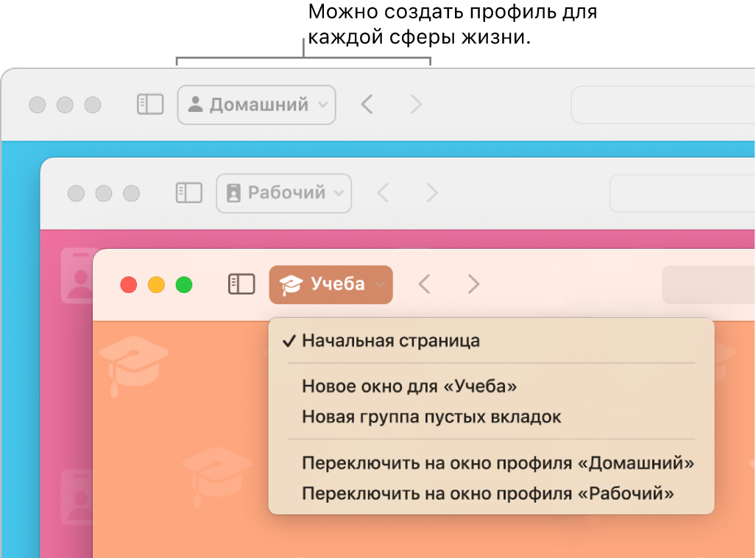Choose Новое окно для «Учеба»
Screen dimensions: 756x558
click(x=491, y=386)
